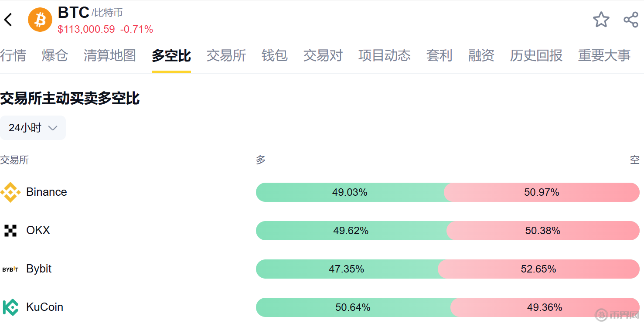Click the KuCoin exchange name link
This screenshot has height=327, width=644.
tap(45, 307)
